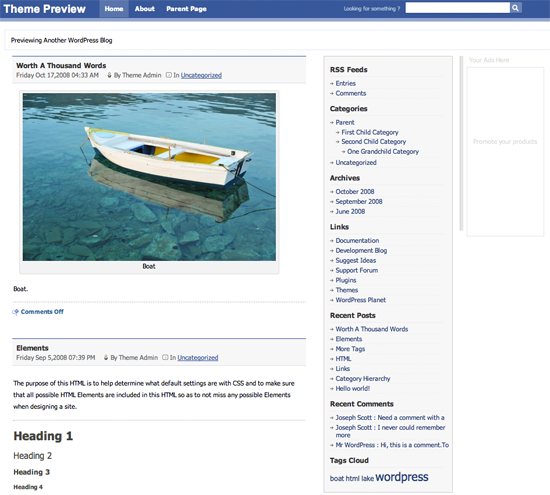Open Links recent post

[342, 369]
